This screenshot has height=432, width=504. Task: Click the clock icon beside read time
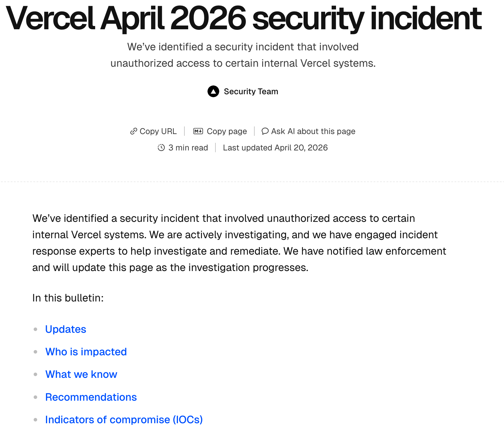[161, 148]
